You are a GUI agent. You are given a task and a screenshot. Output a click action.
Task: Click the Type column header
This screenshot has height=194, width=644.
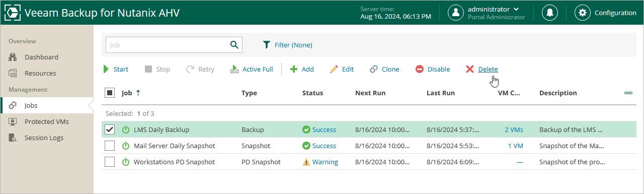click(x=249, y=93)
